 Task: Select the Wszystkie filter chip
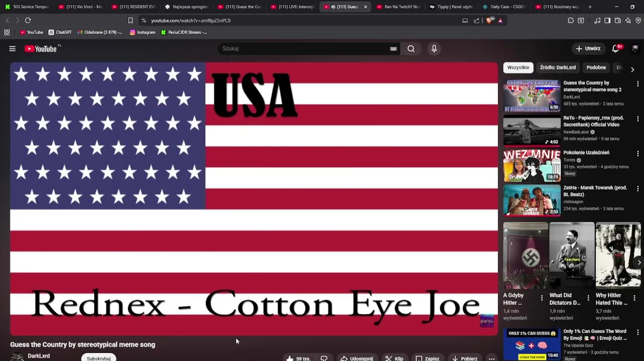click(518, 67)
